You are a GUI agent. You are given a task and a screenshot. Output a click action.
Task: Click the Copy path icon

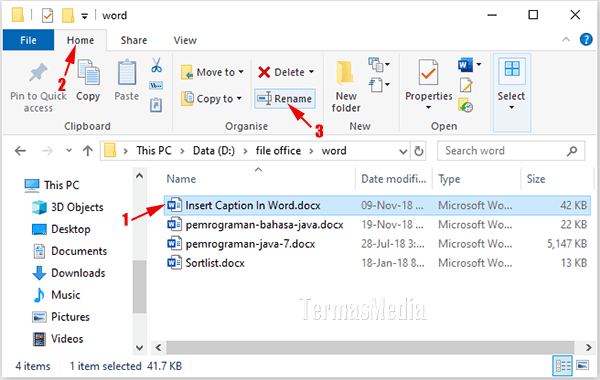tap(156, 86)
